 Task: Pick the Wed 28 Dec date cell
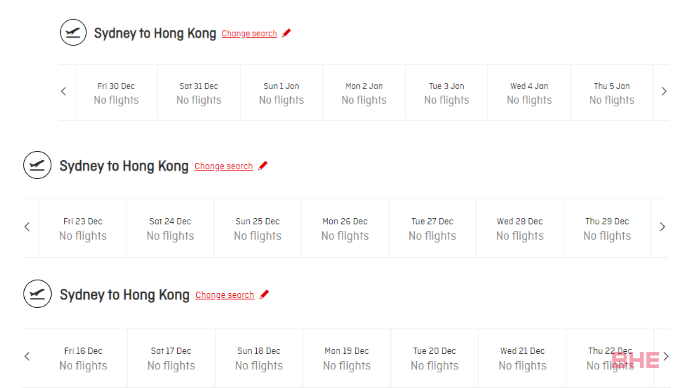520,228
